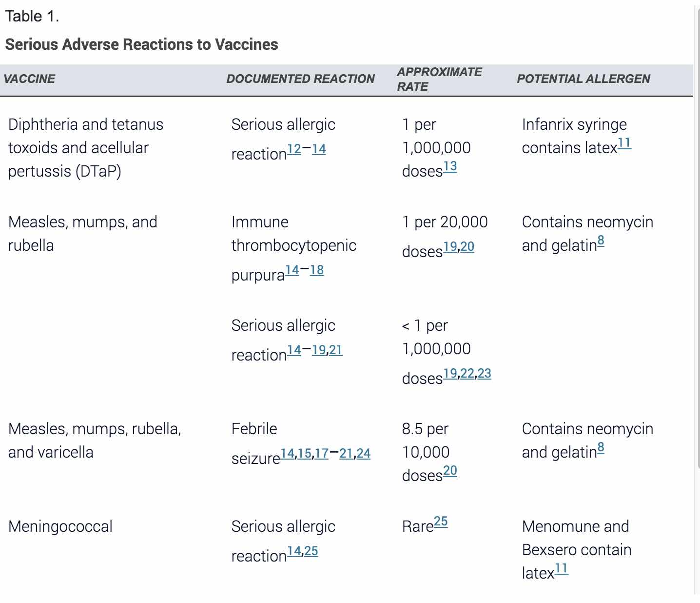700x603 pixels.
Task: Click the Potential Allergen column header
Action: (x=583, y=79)
